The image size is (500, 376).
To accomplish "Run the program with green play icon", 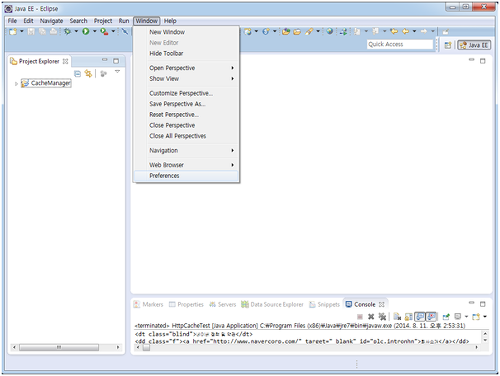I will (86, 31).
